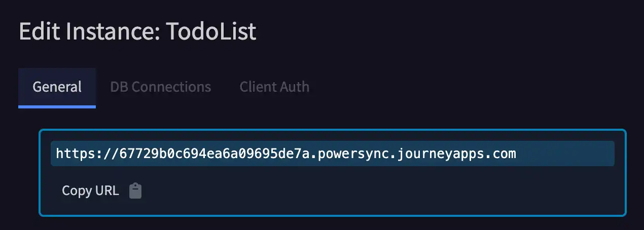Image resolution: width=644 pixels, height=230 pixels.
Task: Click the clipboard icon beside Copy URL
Action: (135, 190)
